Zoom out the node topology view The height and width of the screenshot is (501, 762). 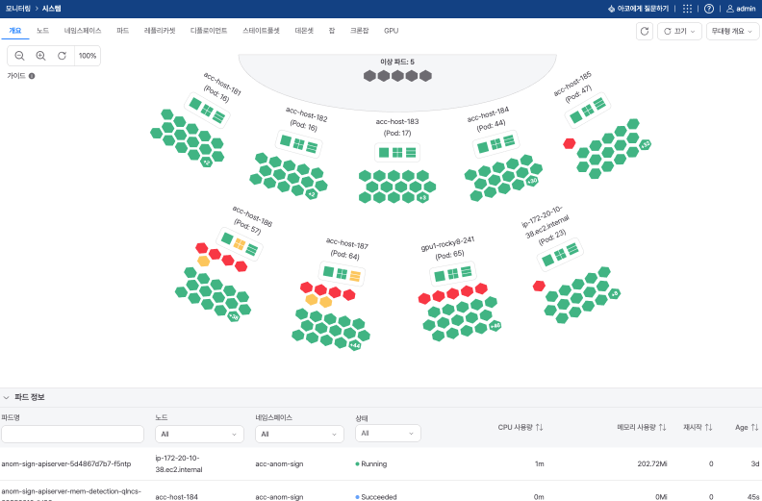19,56
